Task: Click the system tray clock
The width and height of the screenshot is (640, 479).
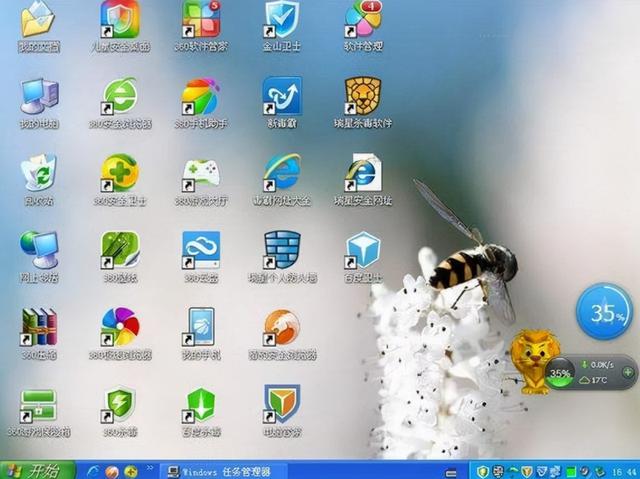Action: (623, 472)
